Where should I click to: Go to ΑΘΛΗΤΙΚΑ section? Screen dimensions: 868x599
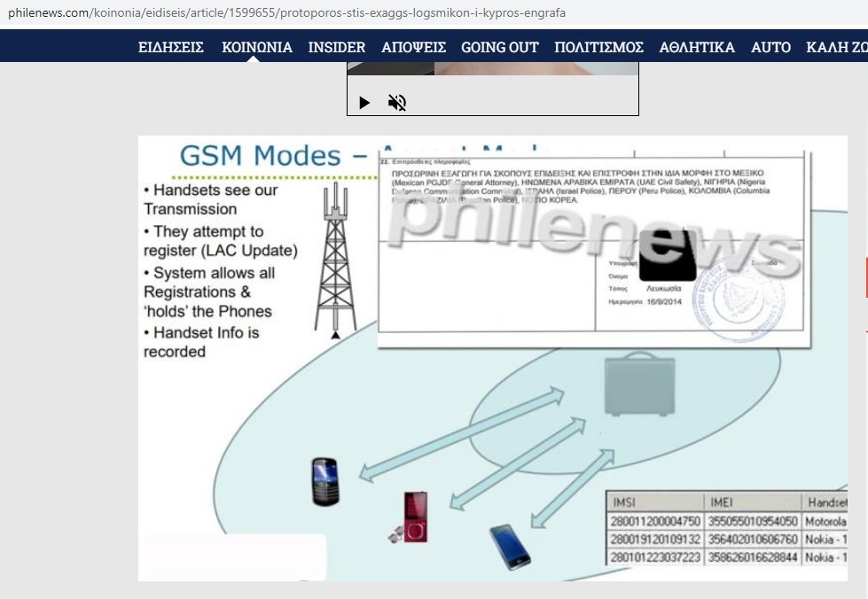(x=697, y=47)
